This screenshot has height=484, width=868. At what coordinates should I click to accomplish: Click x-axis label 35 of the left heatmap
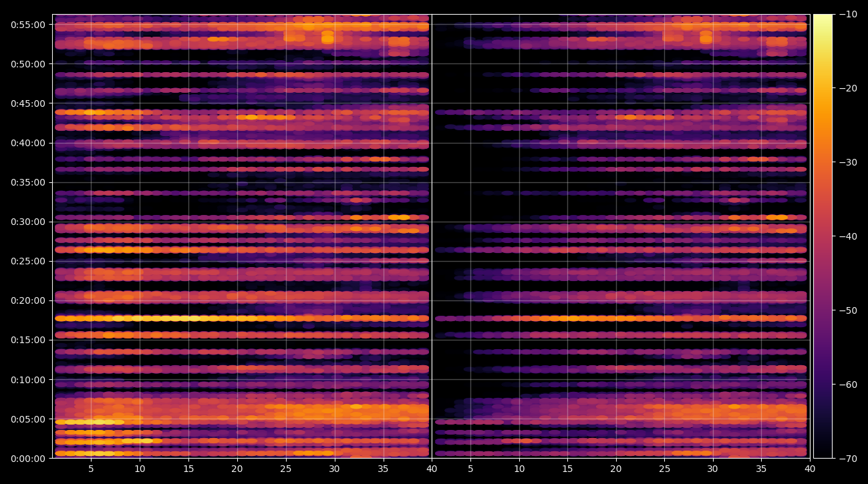[x=384, y=469]
